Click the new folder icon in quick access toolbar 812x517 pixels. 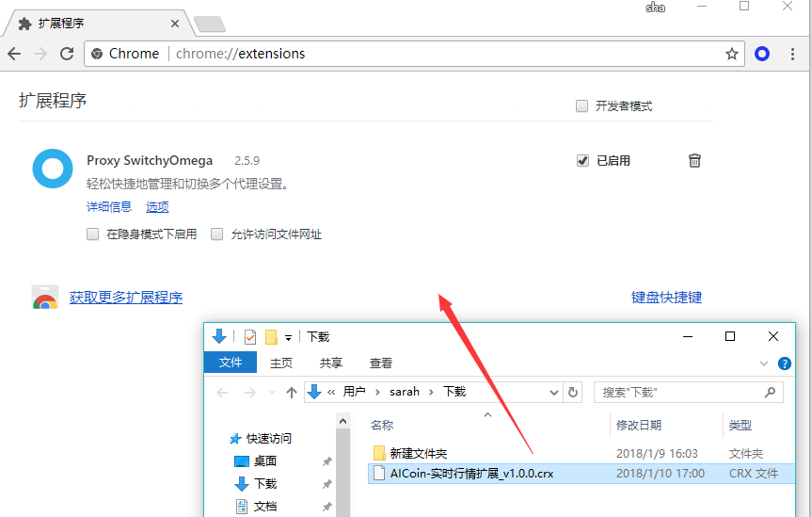coord(271,337)
